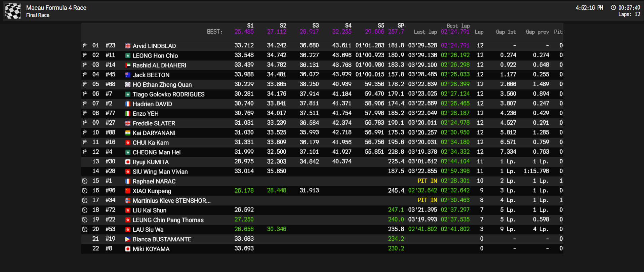Image resolution: width=644 pixels, height=272 pixels.
Task: Click the Laps: 12 counter
Action: coord(629,14)
